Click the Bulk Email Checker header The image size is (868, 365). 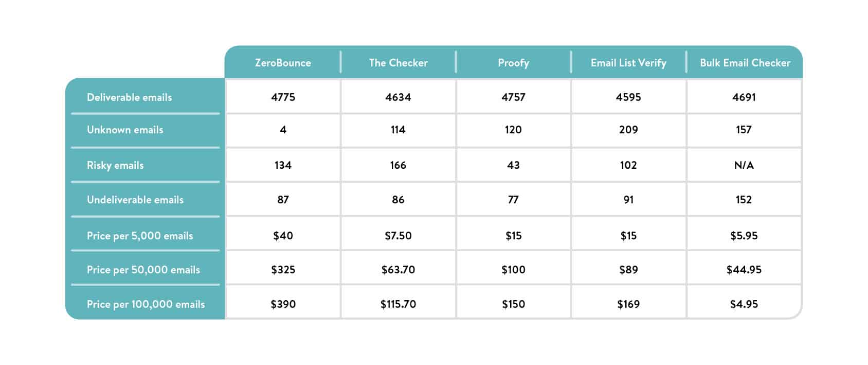point(745,63)
